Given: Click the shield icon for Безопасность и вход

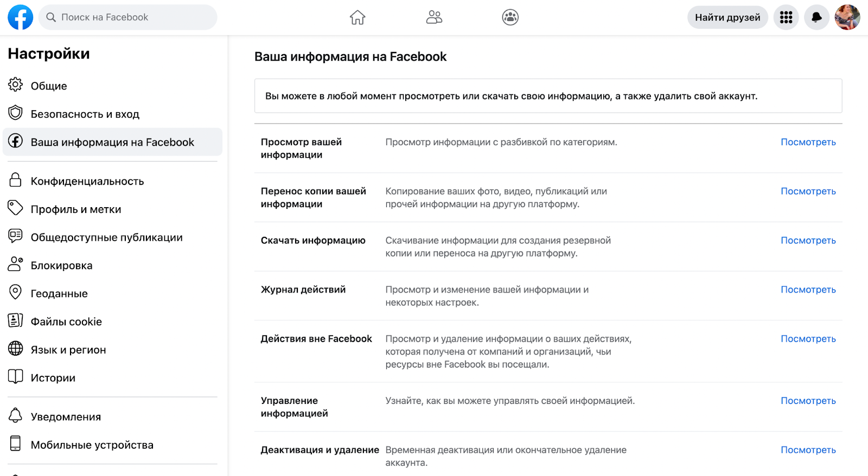Looking at the screenshot, I should coord(15,113).
